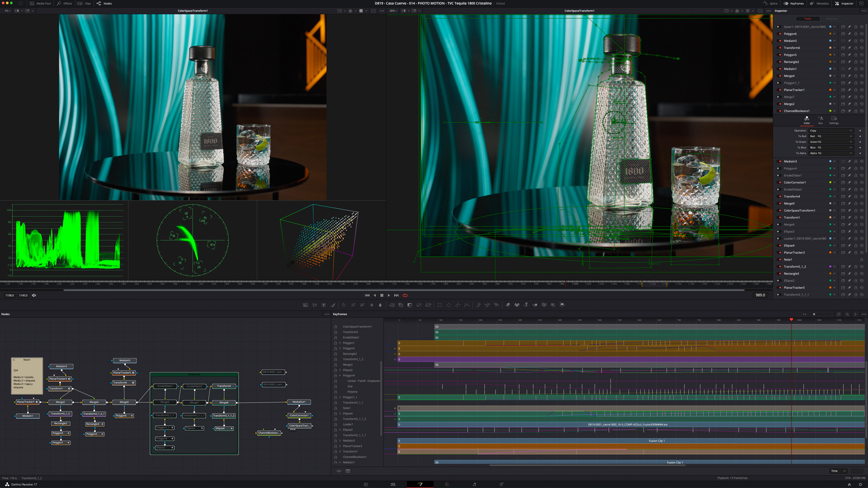Open the Time dropdown in Keyframes panel
This screenshot has width=868, height=488.
(838, 471)
